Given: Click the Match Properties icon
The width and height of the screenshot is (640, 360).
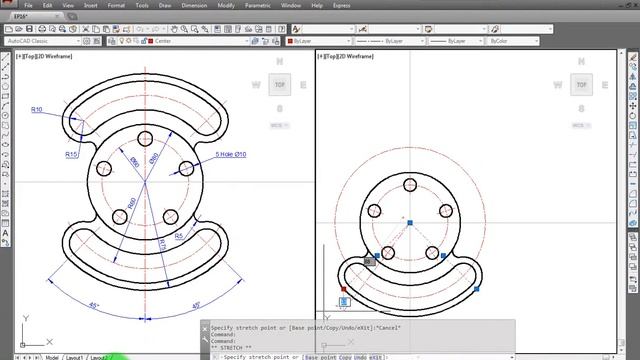Looking at the screenshot, I should pyautogui.click(x=127, y=29).
